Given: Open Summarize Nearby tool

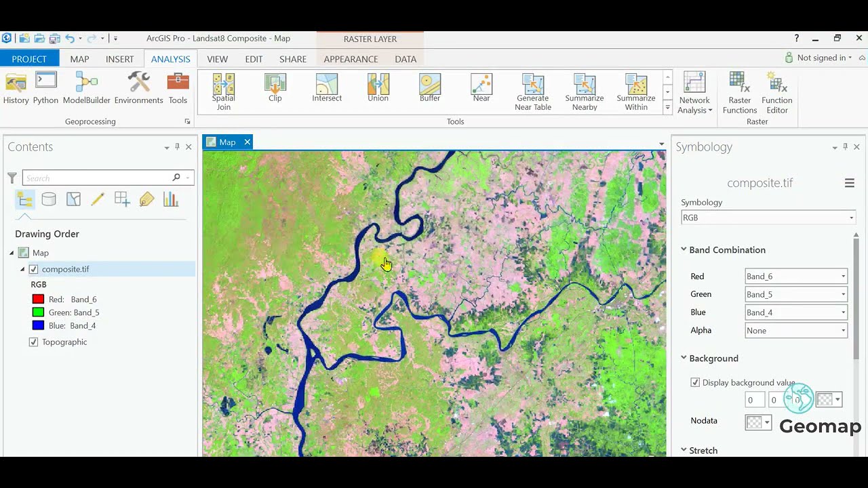Looking at the screenshot, I should click(x=584, y=92).
